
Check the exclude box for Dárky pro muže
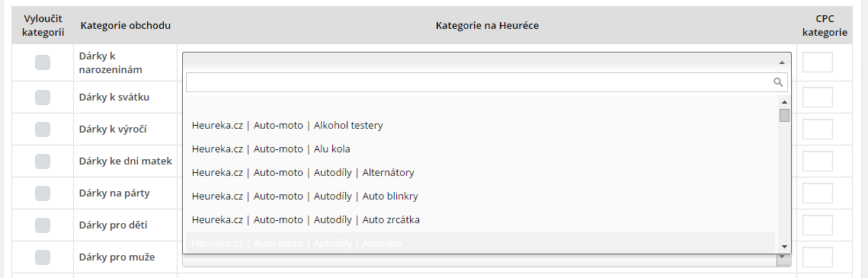43,257
